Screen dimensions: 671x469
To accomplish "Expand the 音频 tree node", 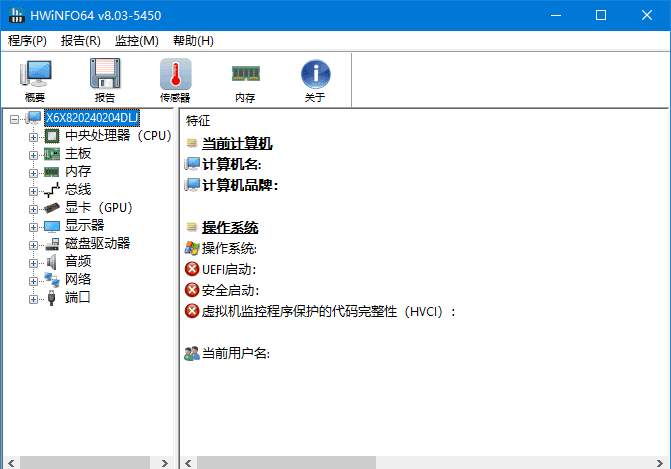I will point(33,263).
